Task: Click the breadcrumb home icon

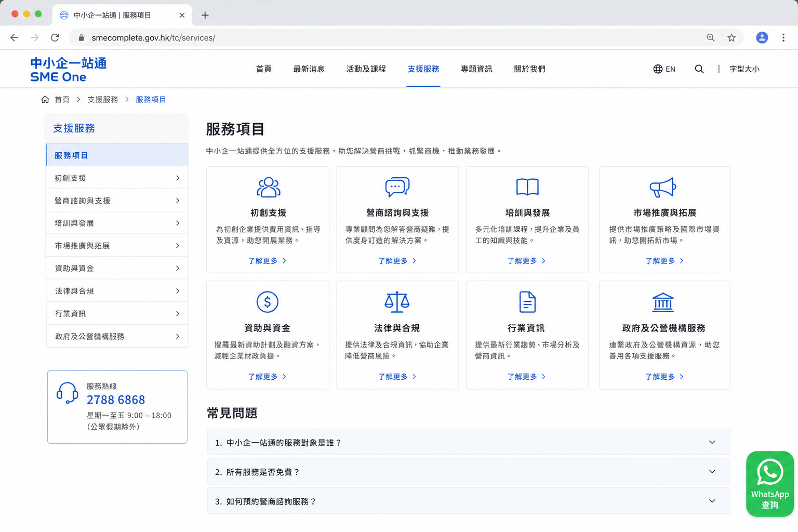Action: [x=45, y=99]
